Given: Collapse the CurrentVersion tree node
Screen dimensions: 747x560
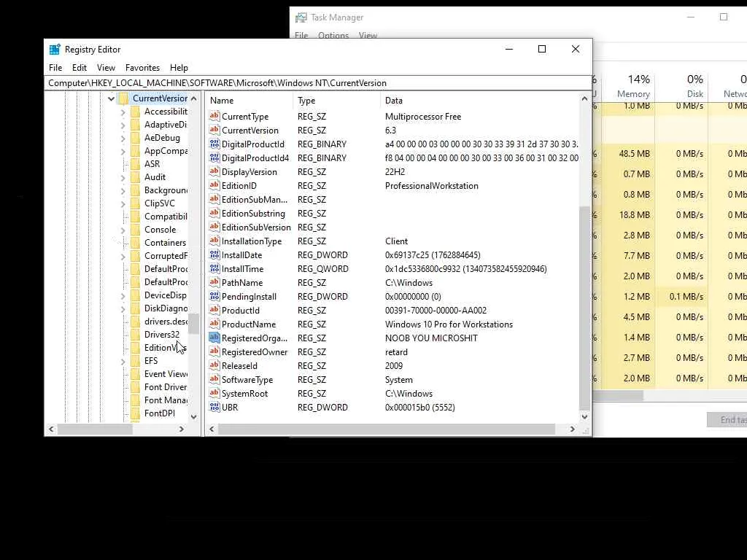Looking at the screenshot, I should [x=111, y=98].
